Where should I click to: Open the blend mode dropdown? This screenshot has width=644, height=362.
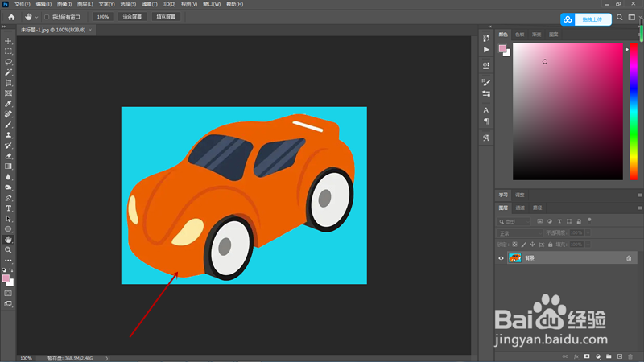click(520, 233)
